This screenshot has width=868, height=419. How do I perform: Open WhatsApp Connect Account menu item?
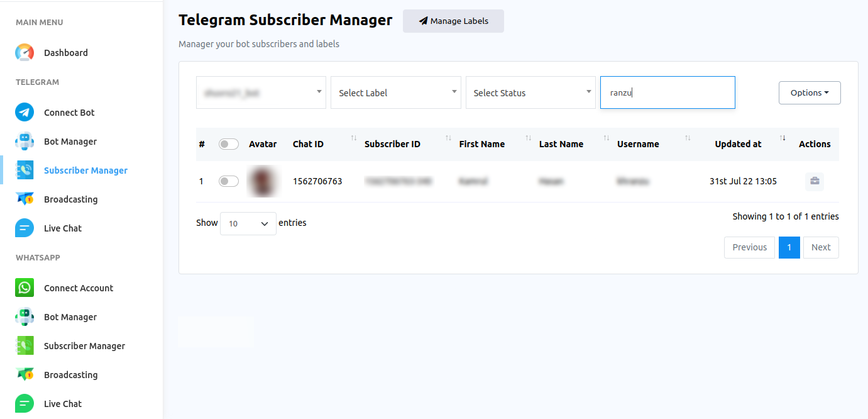coord(79,288)
